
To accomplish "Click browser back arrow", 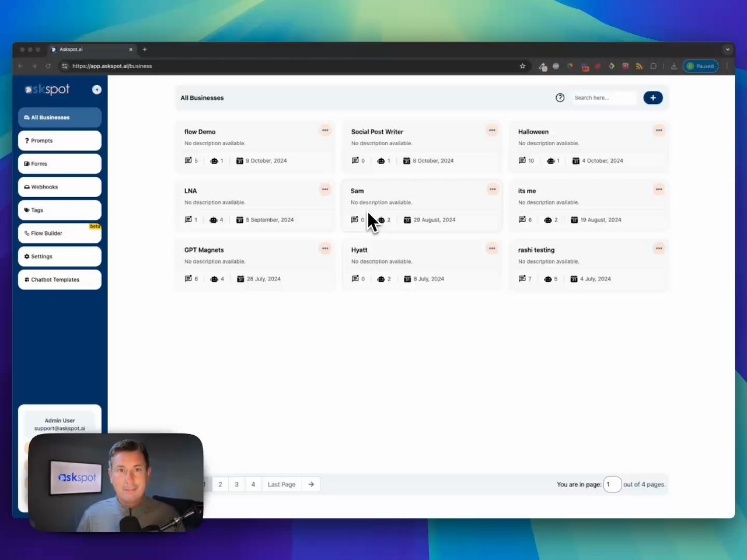I will 20,66.
